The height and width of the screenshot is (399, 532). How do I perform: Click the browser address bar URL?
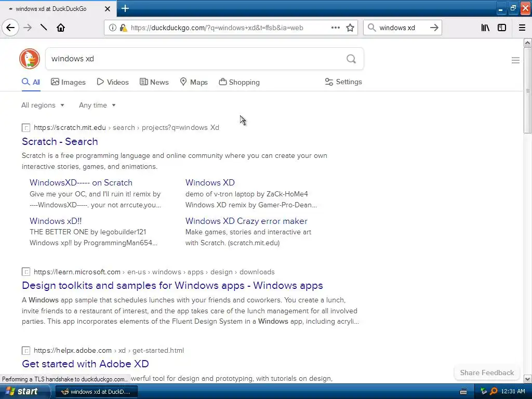217,28
